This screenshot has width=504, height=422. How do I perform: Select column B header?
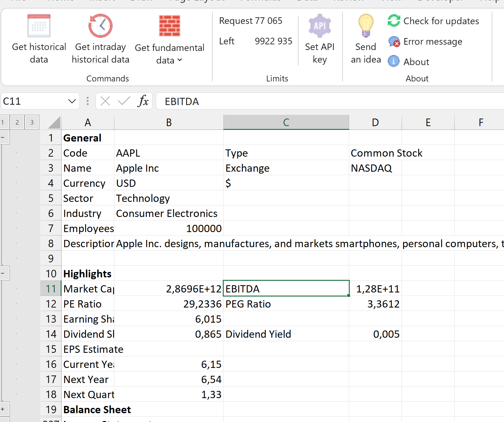169,122
